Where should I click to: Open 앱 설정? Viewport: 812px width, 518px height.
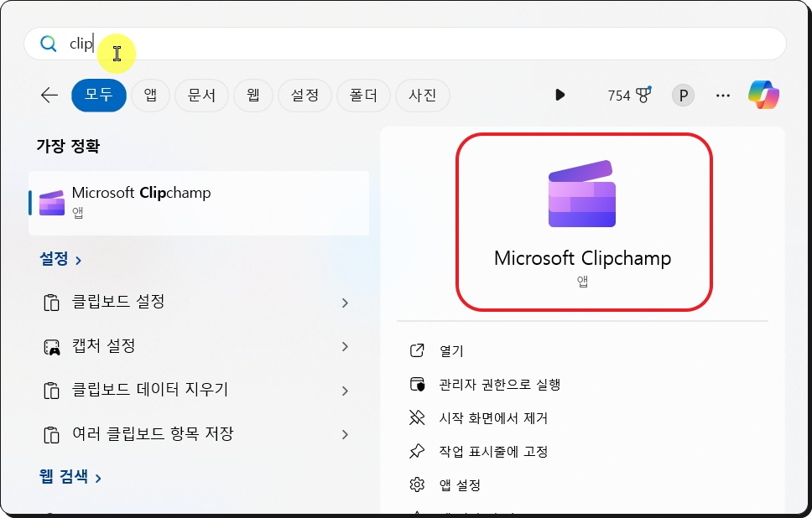click(460, 484)
